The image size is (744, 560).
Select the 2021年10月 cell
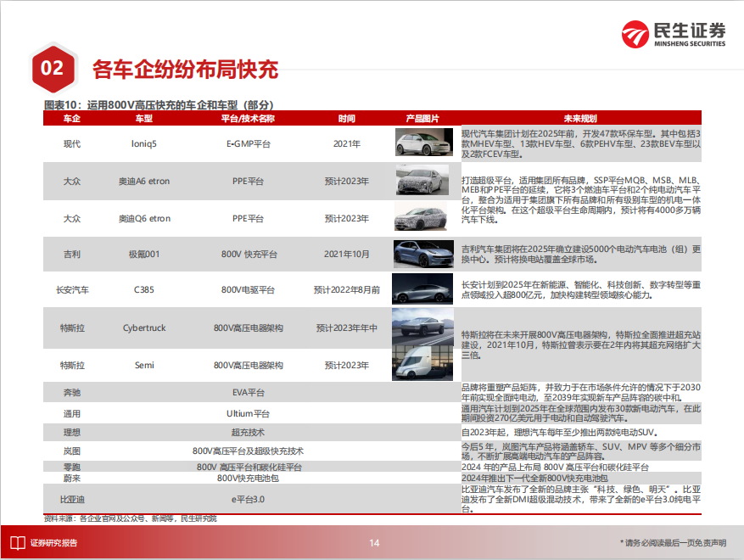click(x=346, y=255)
